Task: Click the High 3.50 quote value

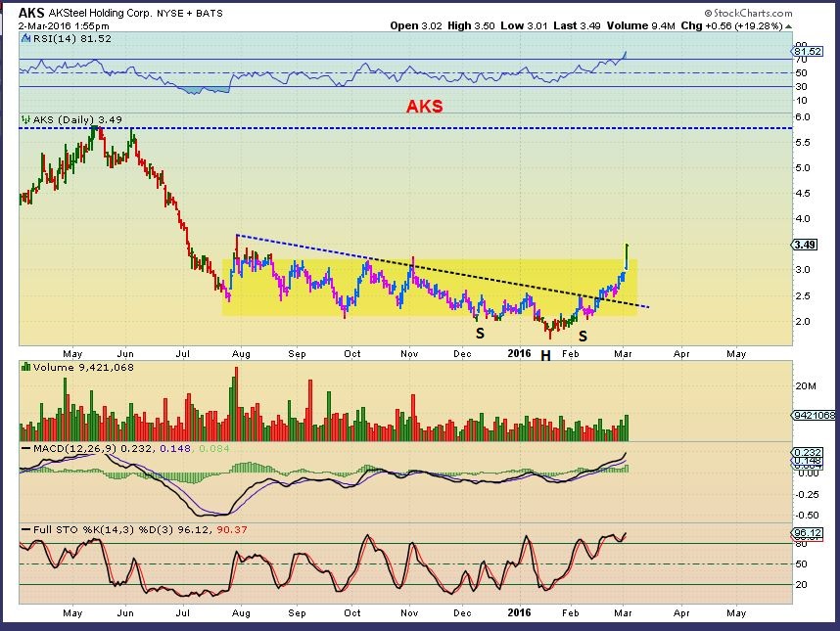Action: point(471,25)
